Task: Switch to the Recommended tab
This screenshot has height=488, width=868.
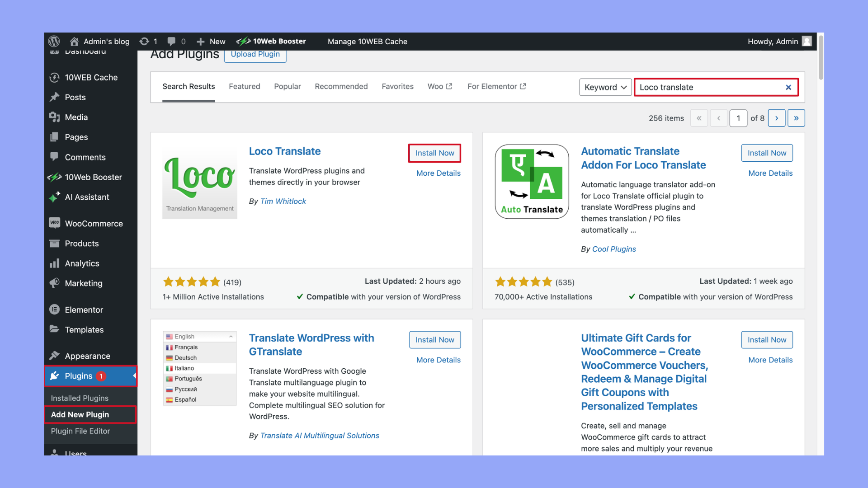Action: [341, 86]
